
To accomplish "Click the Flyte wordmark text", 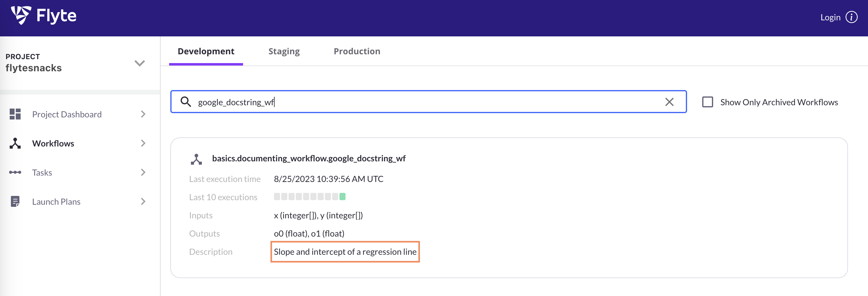I will point(56,15).
